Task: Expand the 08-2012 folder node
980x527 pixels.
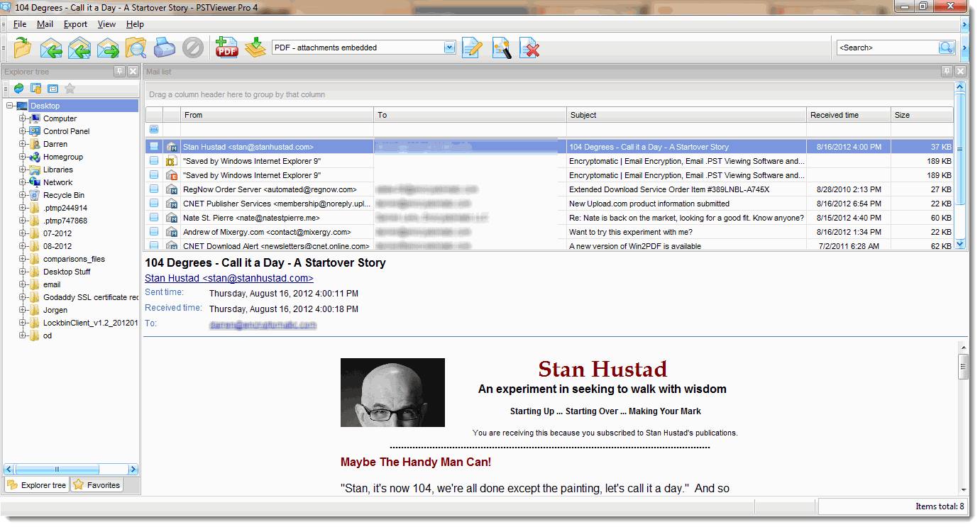Action: [x=22, y=246]
